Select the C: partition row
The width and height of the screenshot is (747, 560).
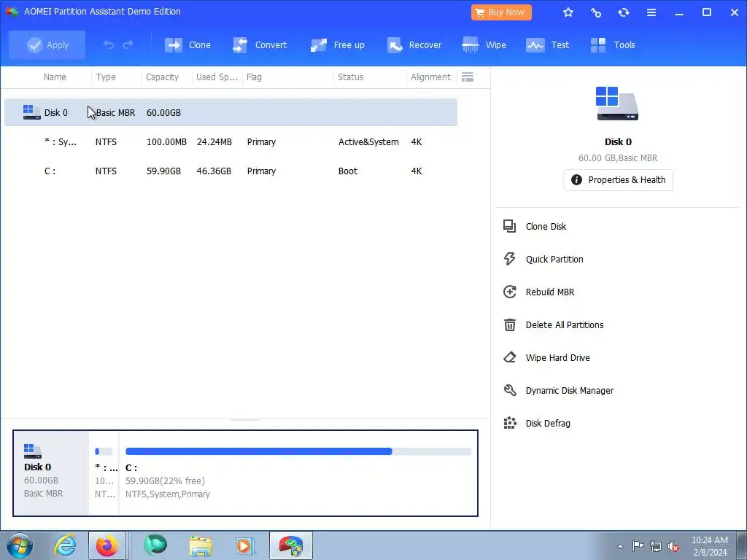click(231, 171)
